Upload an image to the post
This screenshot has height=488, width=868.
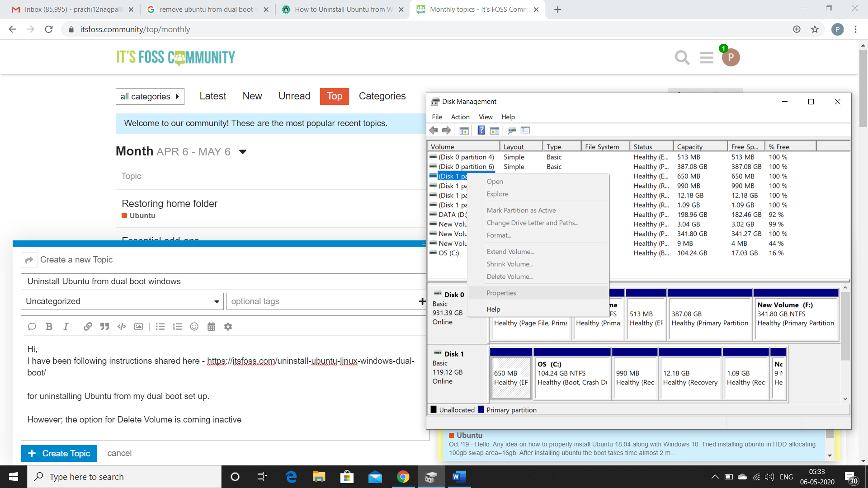click(x=138, y=326)
